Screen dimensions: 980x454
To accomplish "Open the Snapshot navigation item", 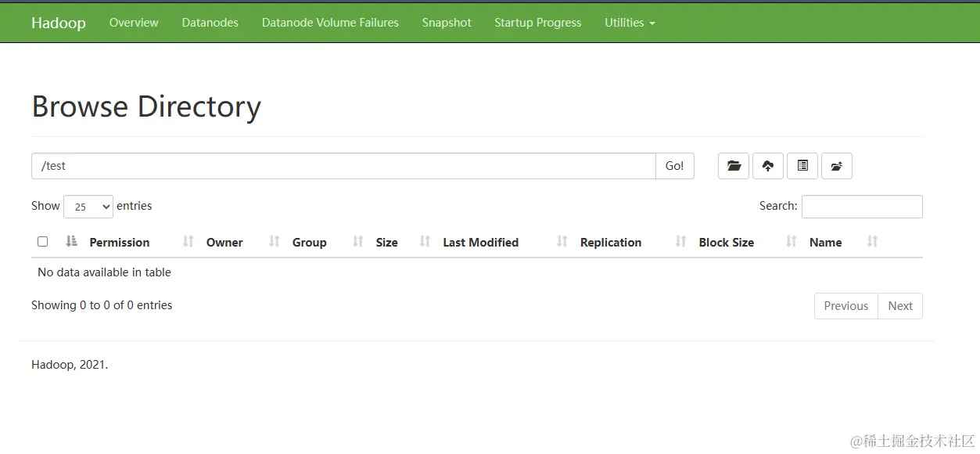I will [447, 23].
